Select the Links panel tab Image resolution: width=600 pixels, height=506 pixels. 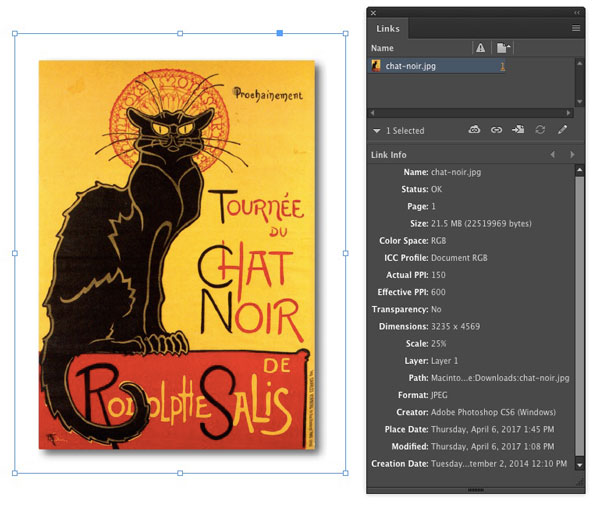[388, 29]
